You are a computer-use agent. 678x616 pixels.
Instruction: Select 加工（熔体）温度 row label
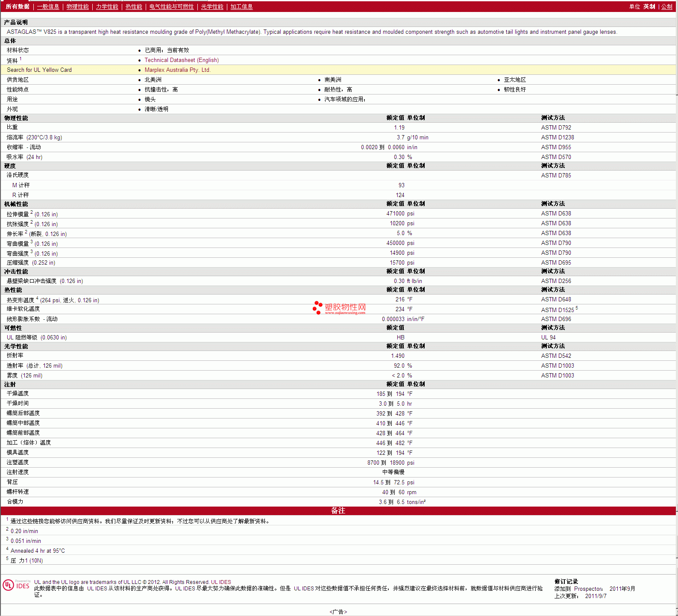pos(29,442)
